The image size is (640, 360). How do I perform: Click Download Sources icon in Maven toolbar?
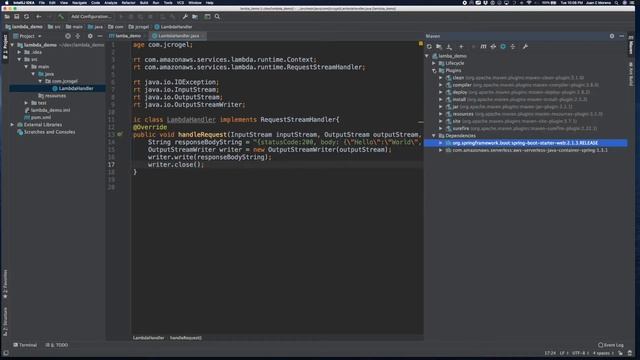click(449, 47)
